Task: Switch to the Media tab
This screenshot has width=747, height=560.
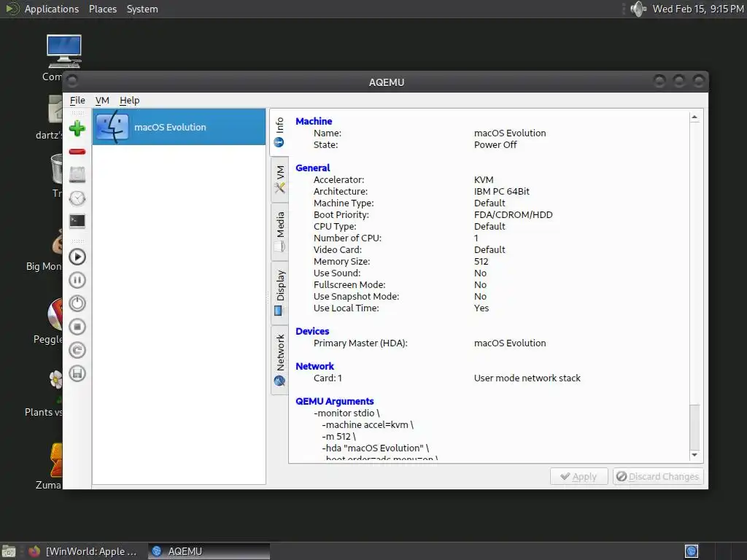Action: 279,233
